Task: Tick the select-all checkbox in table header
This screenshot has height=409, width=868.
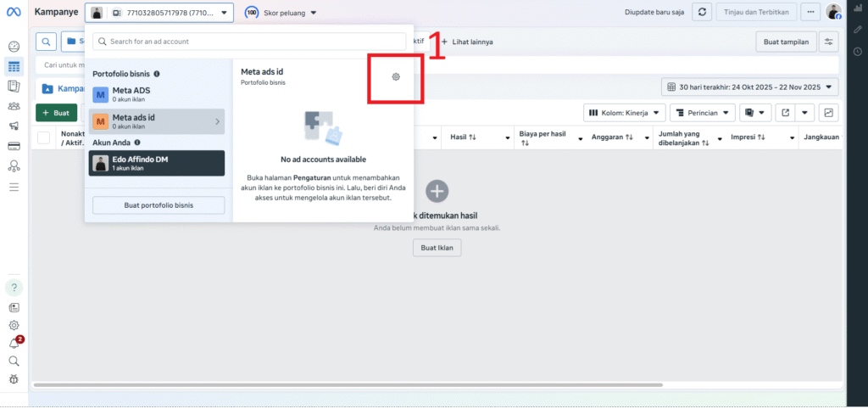Action: 43,137
